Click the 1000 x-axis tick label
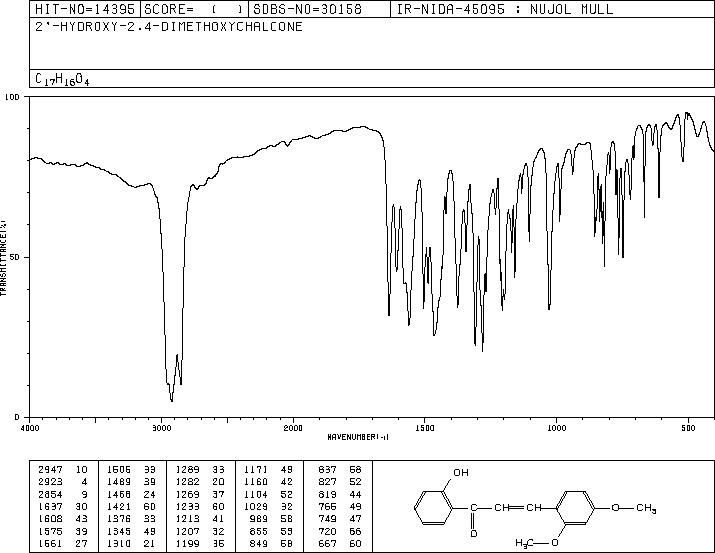 coord(556,428)
